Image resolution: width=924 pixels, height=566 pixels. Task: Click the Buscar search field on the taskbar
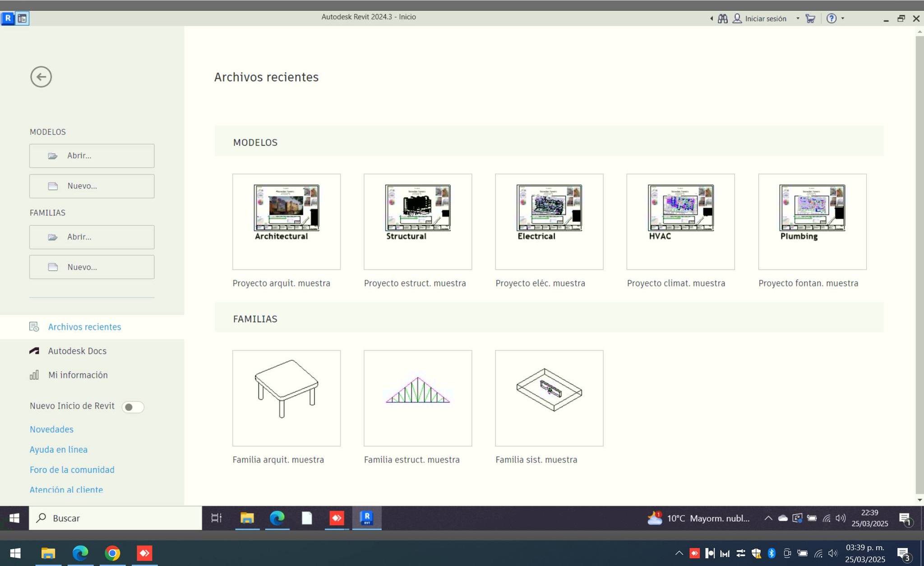click(x=115, y=518)
